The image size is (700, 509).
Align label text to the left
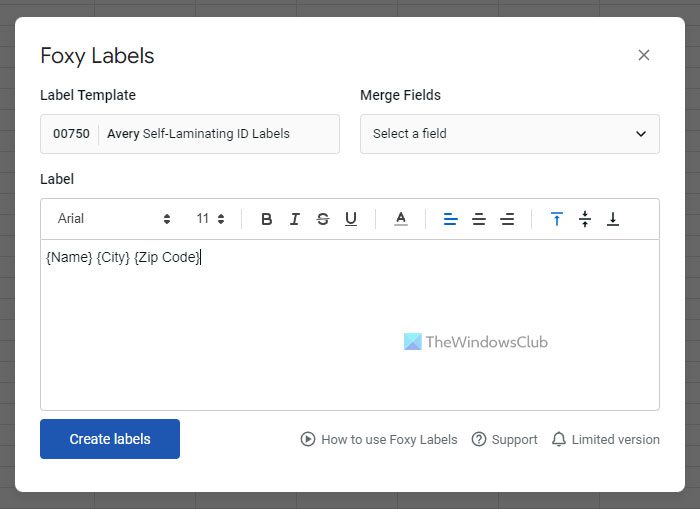pyautogui.click(x=450, y=219)
